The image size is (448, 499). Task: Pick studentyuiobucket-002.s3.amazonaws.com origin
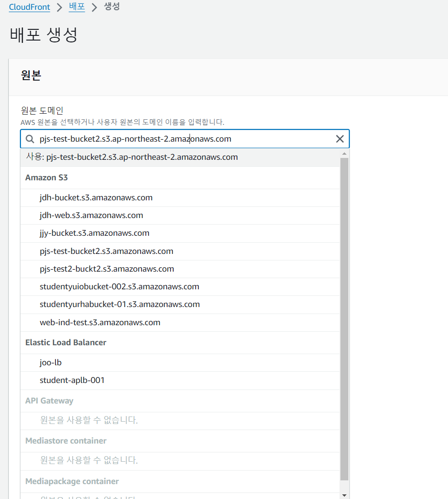click(180, 287)
